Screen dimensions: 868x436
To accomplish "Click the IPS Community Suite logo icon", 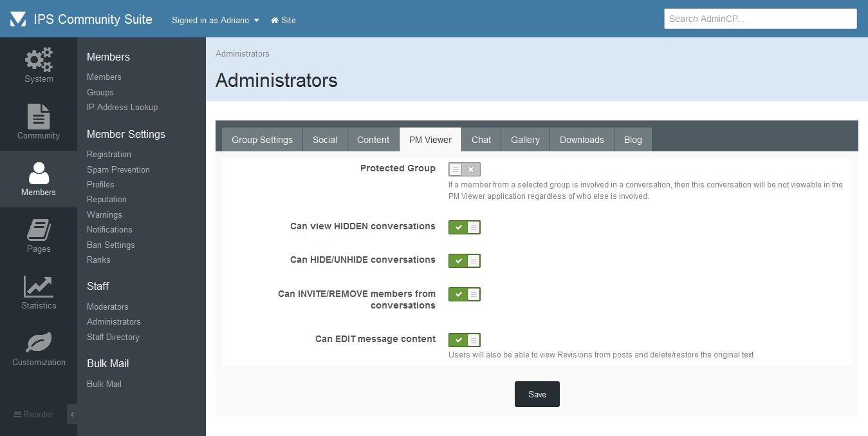I will pyautogui.click(x=18, y=19).
